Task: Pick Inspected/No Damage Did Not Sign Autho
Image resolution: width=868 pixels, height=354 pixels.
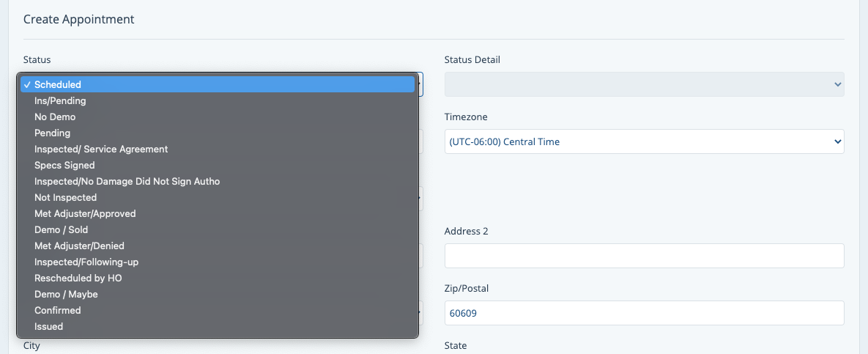Action: pyautogui.click(x=127, y=181)
